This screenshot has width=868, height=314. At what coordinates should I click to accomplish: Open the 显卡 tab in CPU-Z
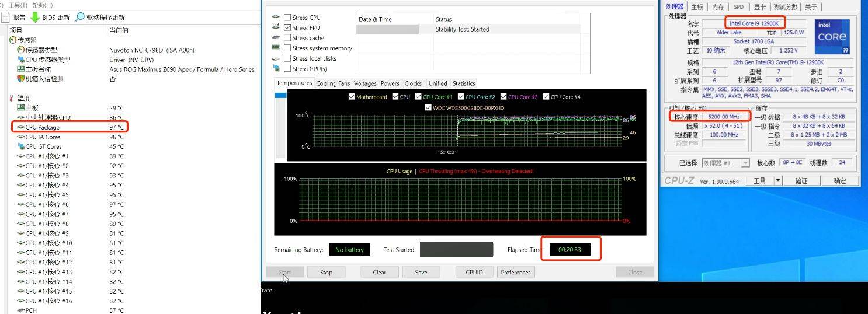pos(759,7)
